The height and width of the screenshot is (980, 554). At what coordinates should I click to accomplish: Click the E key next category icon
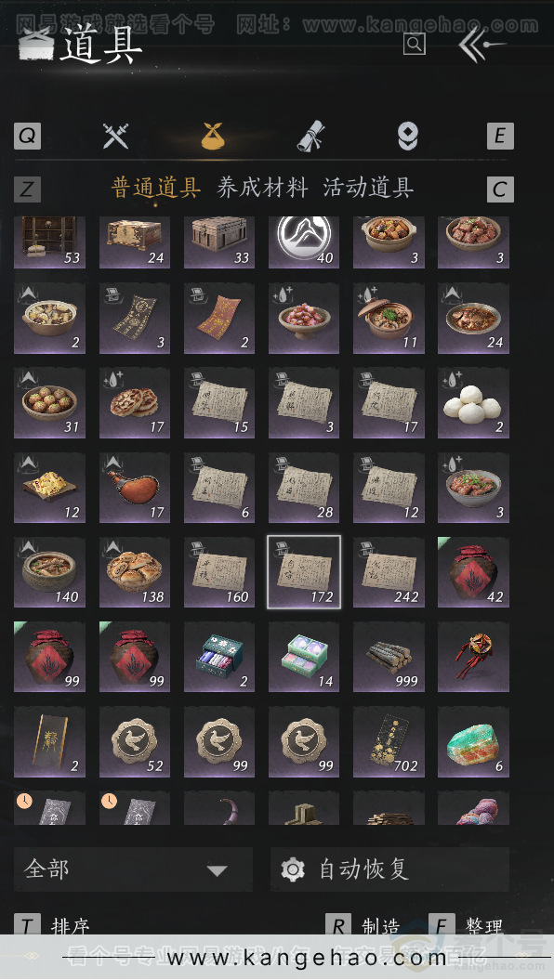click(x=500, y=136)
